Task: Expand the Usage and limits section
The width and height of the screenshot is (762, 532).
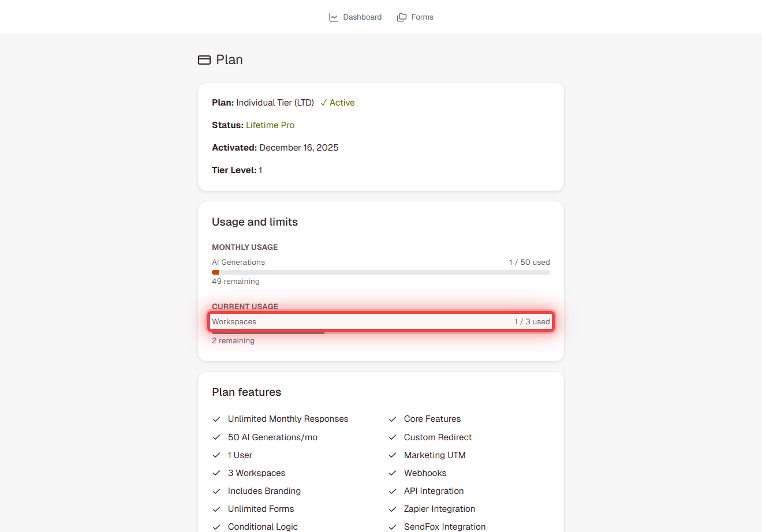Action: coord(255,222)
